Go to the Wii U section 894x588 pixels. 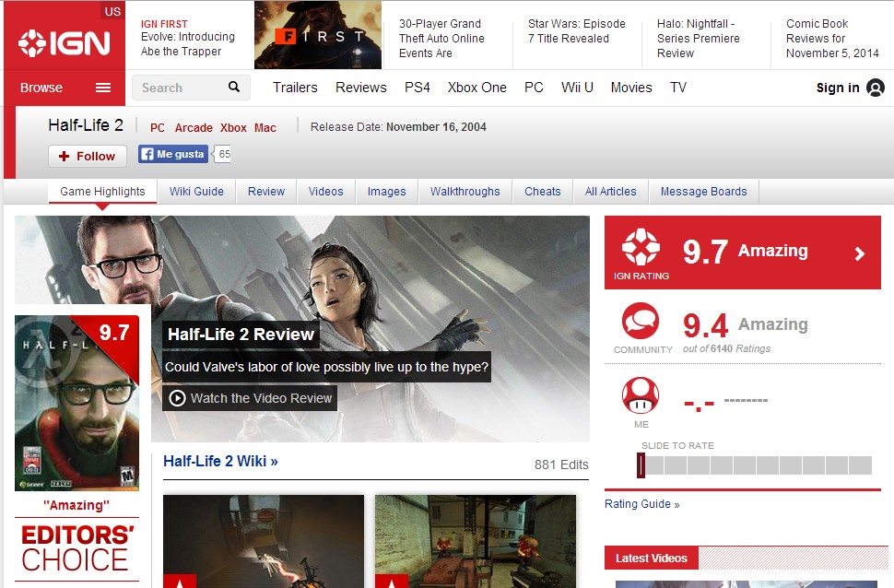[x=577, y=88]
